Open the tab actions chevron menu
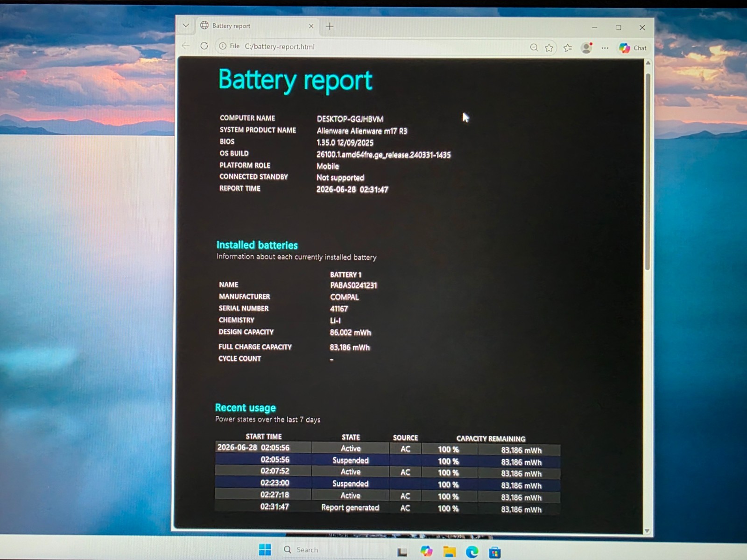The image size is (747, 560). 186,26
